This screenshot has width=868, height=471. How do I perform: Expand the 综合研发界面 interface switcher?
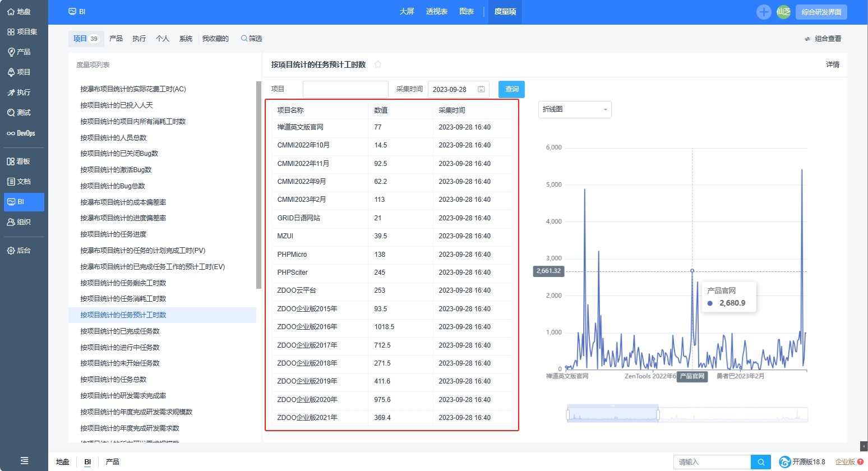pyautogui.click(x=821, y=12)
